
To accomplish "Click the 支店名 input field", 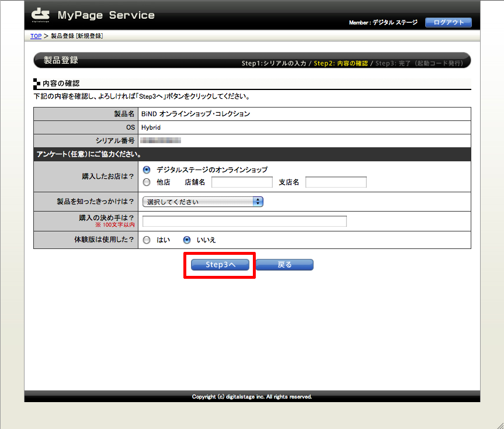I will [336, 182].
